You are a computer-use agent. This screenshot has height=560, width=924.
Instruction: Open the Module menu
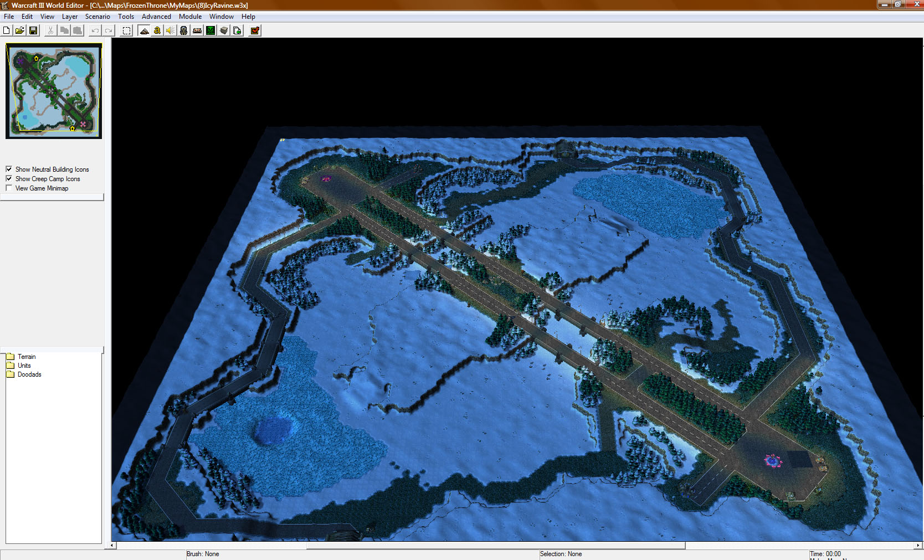pos(190,17)
